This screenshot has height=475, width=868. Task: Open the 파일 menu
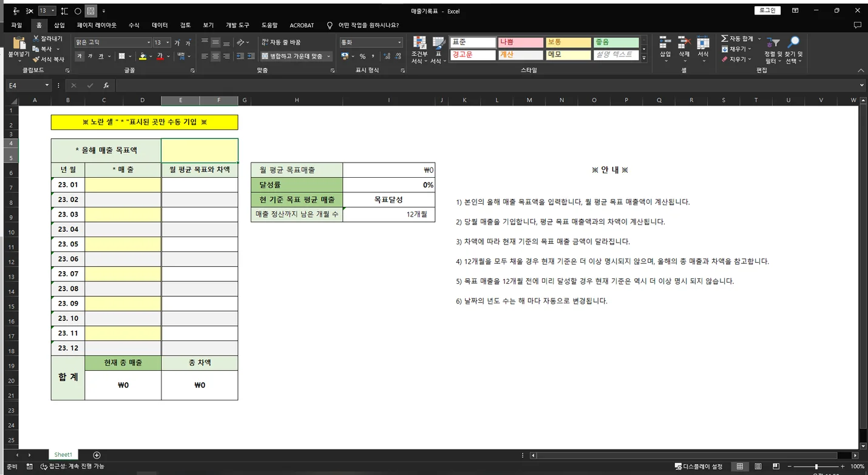[x=16, y=25]
